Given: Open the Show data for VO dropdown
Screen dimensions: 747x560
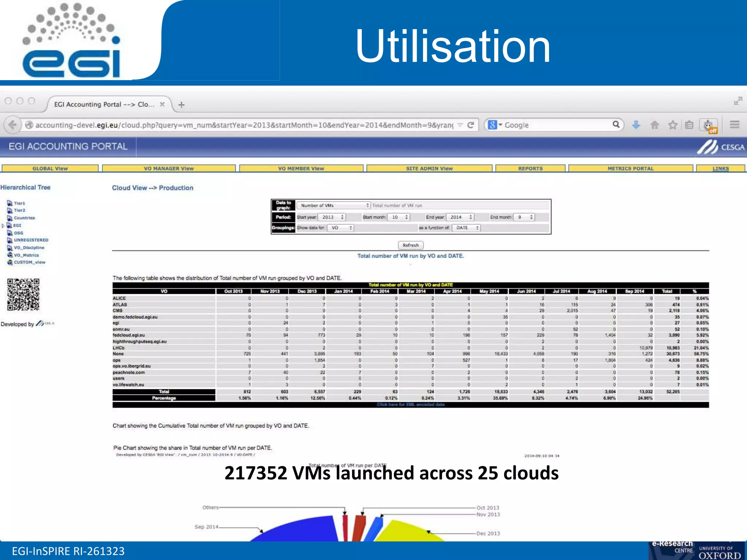Looking at the screenshot, I should [340, 228].
